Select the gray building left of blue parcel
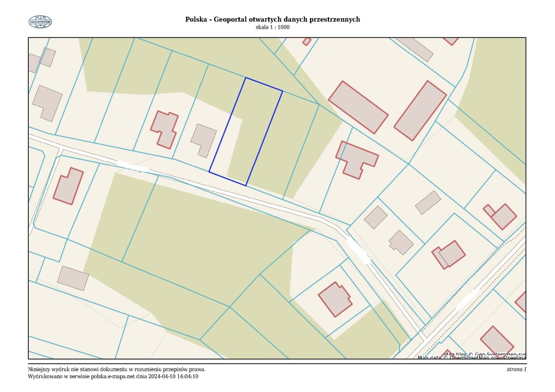 tap(204, 139)
